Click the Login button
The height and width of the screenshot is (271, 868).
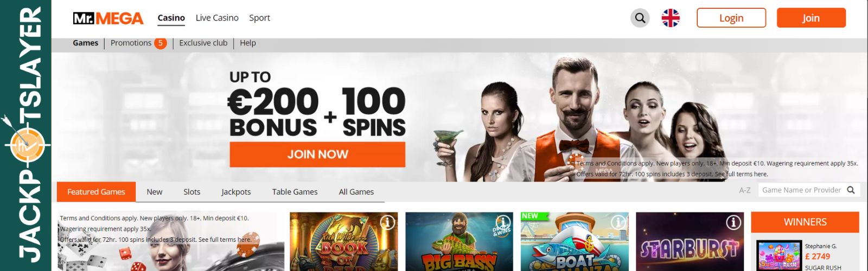pyautogui.click(x=731, y=18)
